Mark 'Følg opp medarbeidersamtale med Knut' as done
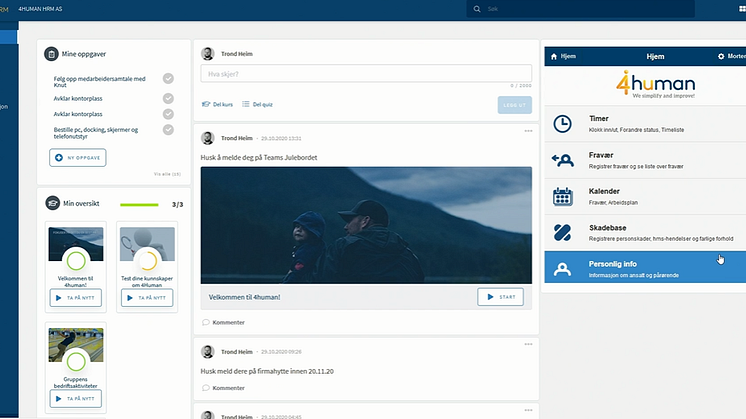 [x=168, y=78]
